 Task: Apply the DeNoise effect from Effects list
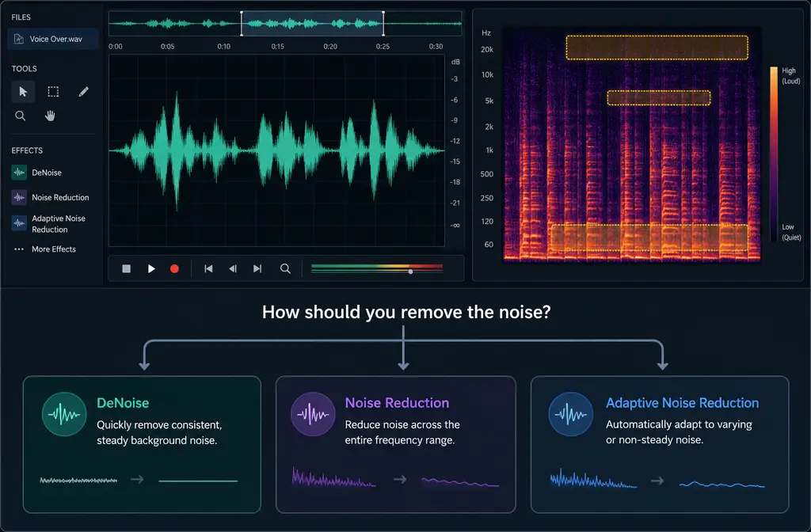tap(47, 173)
